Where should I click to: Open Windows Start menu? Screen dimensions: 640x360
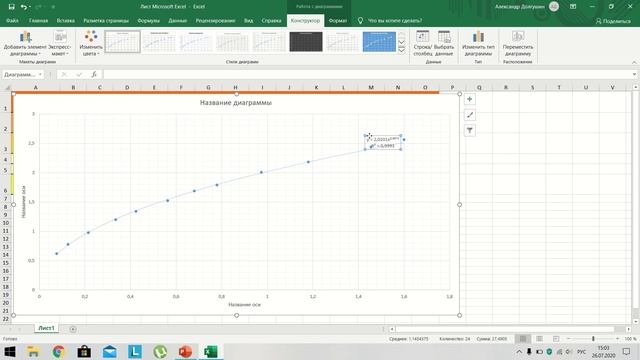pyautogui.click(x=10, y=351)
